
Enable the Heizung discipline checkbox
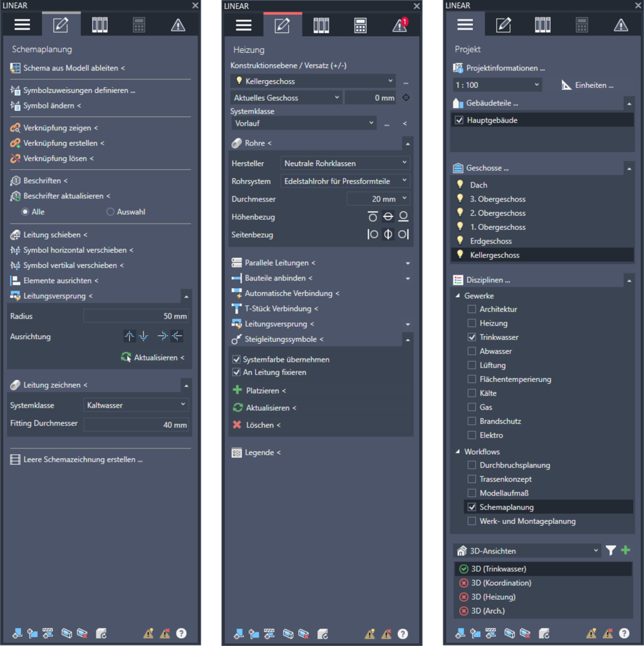472,323
